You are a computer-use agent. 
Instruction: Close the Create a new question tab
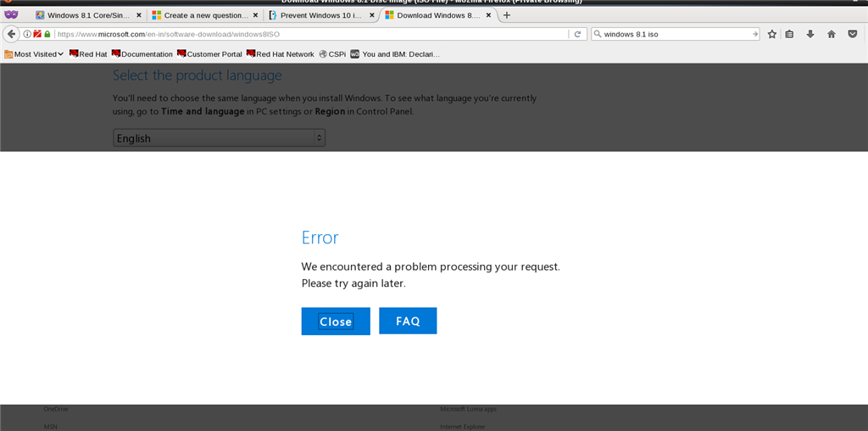click(256, 15)
